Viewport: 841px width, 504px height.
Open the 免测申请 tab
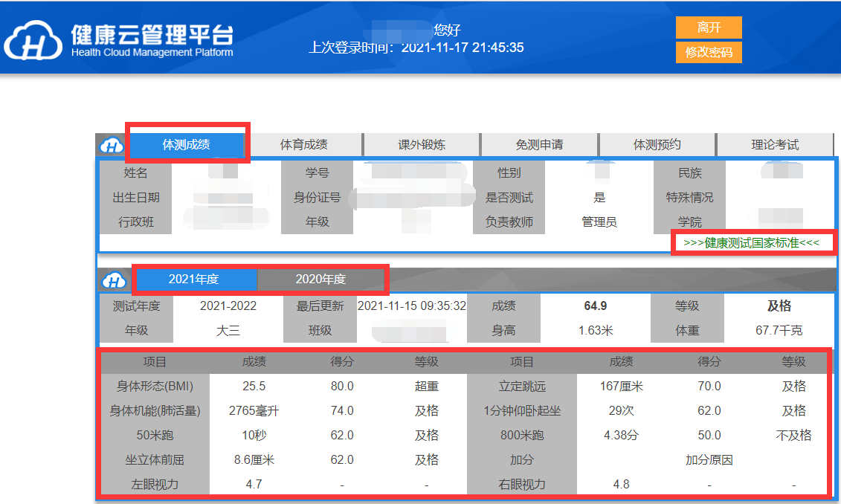point(539,145)
